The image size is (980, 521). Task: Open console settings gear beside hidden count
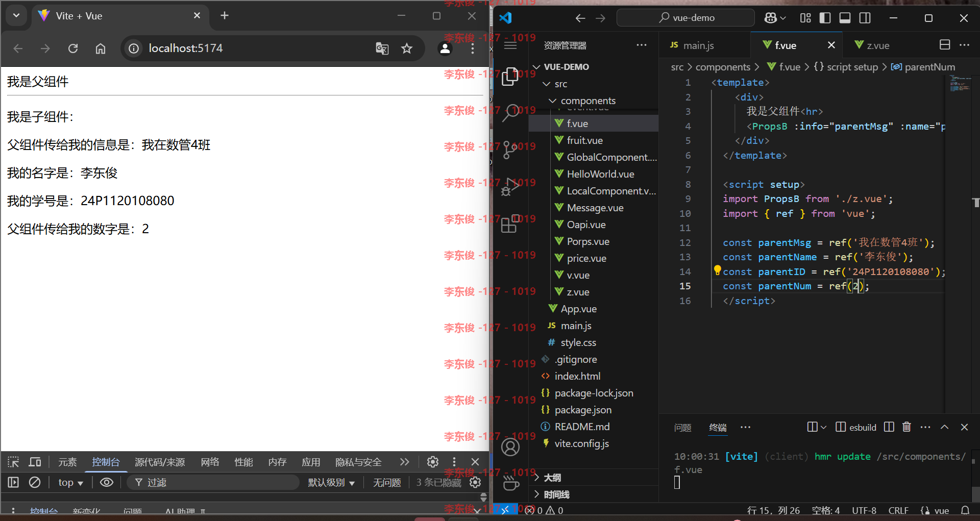pyautogui.click(x=475, y=482)
